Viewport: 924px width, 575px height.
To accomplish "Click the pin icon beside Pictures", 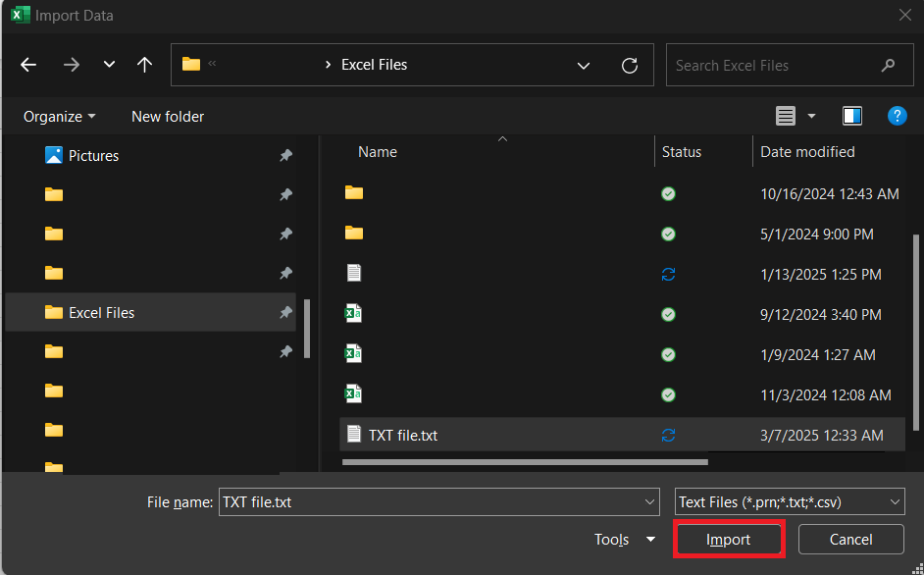I will click(x=285, y=156).
